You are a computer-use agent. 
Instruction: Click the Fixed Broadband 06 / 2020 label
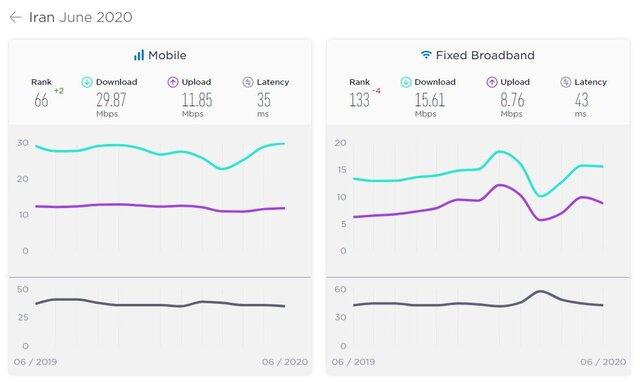coord(603,362)
